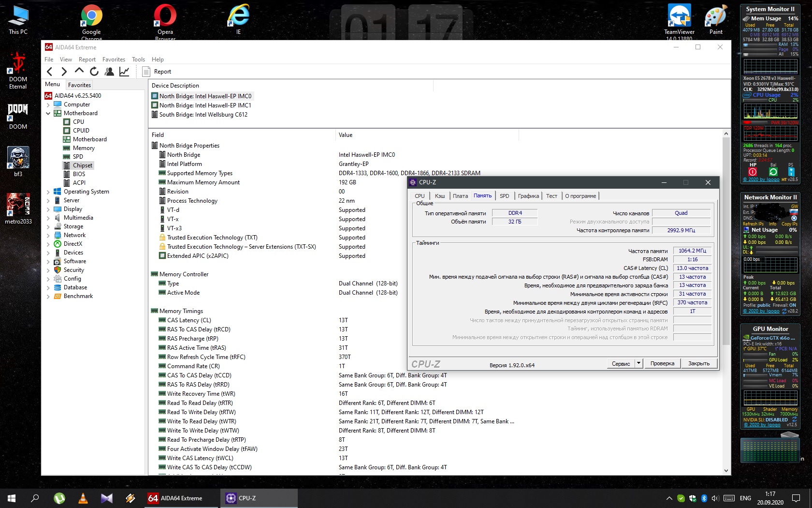Click the Проверка button in CPU-Z
The image size is (812, 508).
tap(662, 363)
